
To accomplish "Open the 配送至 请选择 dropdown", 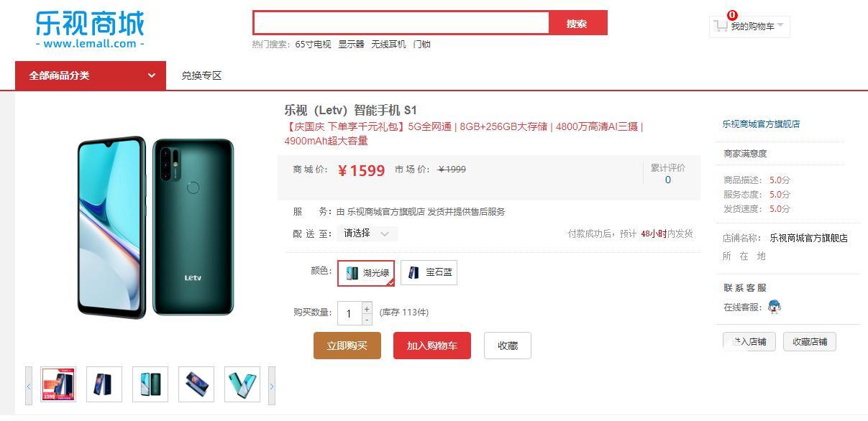I will (x=367, y=233).
